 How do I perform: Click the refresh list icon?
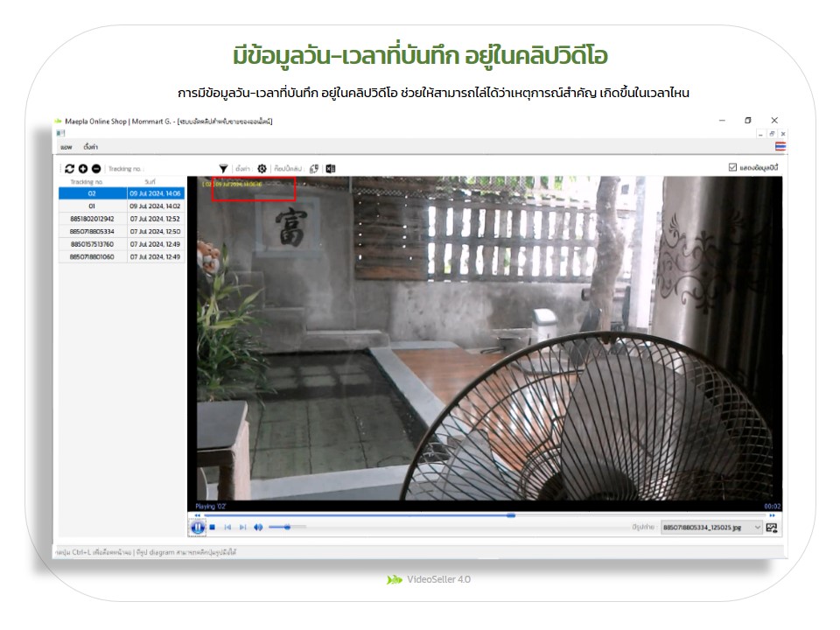tap(70, 168)
